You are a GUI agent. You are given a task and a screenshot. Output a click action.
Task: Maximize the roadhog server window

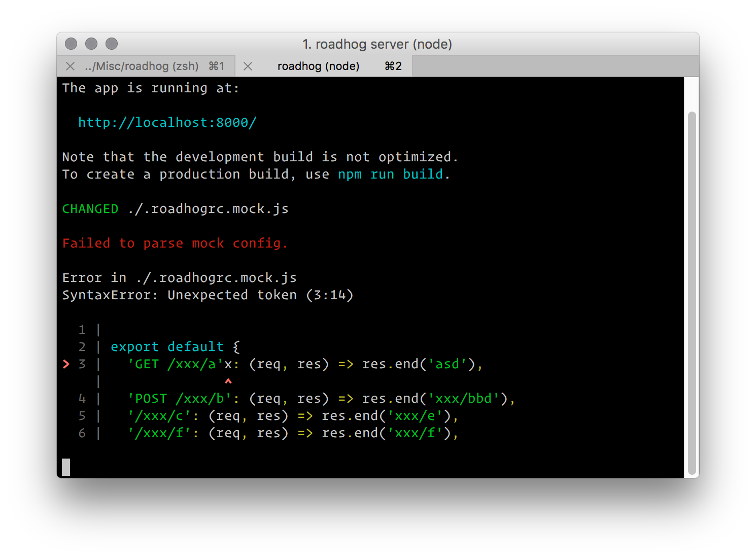(x=112, y=44)
